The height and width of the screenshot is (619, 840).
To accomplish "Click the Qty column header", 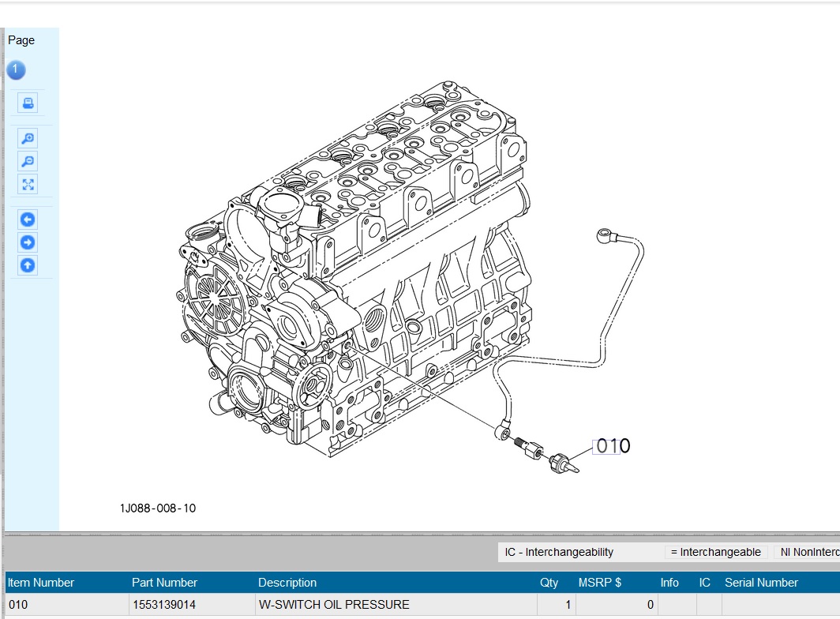I will (x=549, y=583).
